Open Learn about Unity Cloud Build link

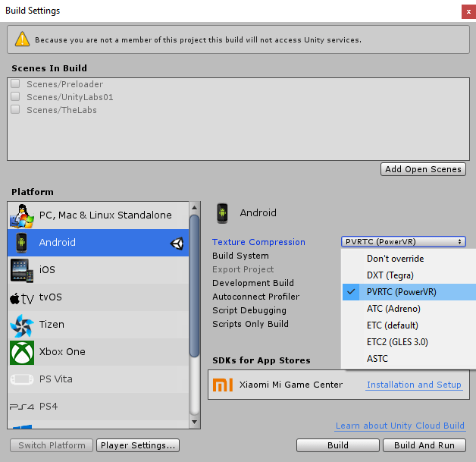(x=400, y=426)
